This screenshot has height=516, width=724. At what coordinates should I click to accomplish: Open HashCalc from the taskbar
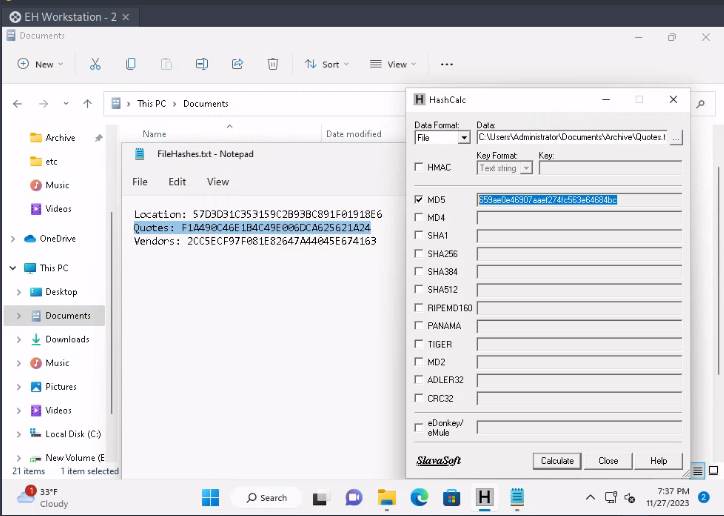485,497
